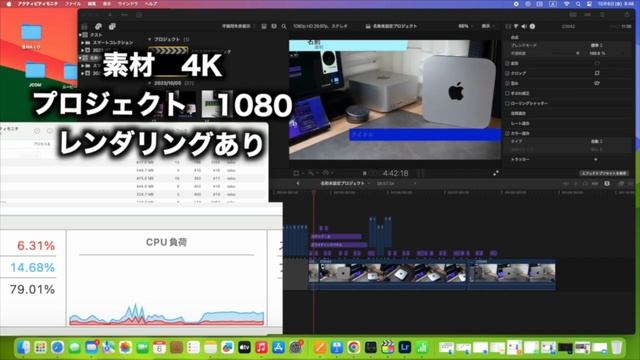The image size is (640, 360).
Task: Open Google Chrome from the Dock
Action: click(x=353, y=347)
